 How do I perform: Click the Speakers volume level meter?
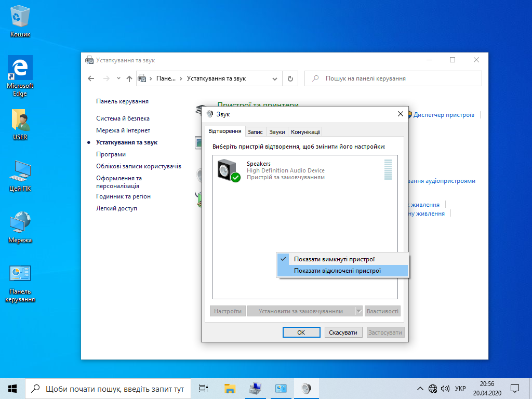(x=388, y=170)
